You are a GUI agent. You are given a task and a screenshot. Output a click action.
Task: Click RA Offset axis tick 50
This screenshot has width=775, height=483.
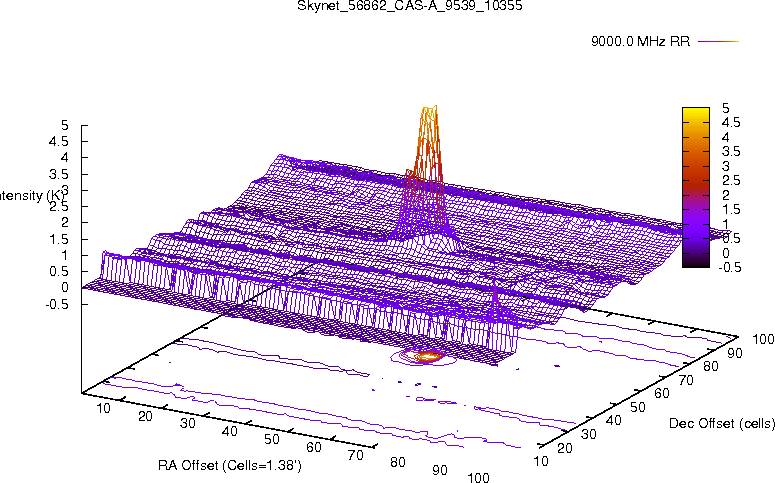(271, 439)
